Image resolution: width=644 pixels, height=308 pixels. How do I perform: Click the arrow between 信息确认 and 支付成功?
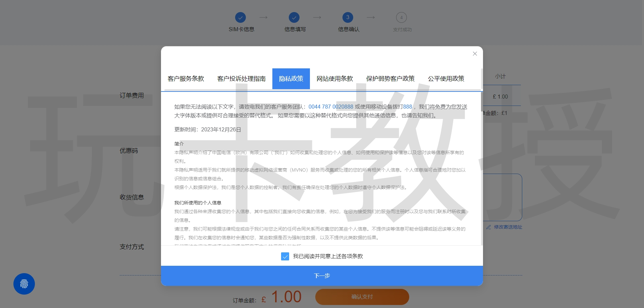370,17
